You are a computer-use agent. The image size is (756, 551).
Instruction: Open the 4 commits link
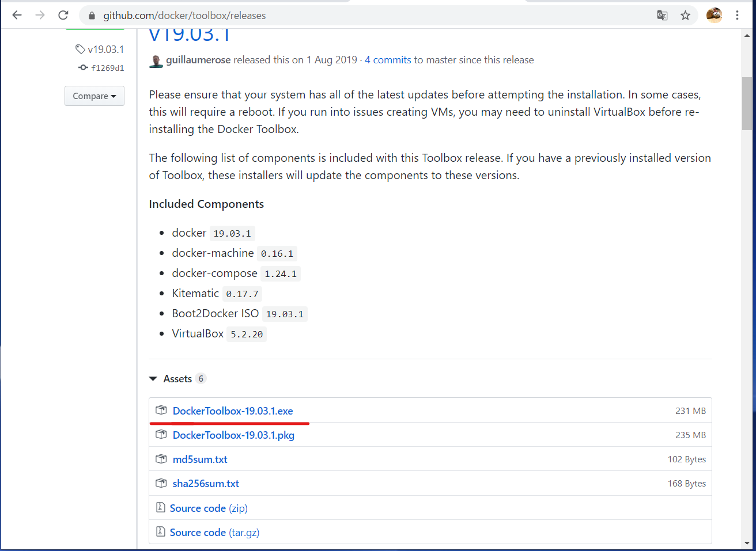click(x=388, y=60)
